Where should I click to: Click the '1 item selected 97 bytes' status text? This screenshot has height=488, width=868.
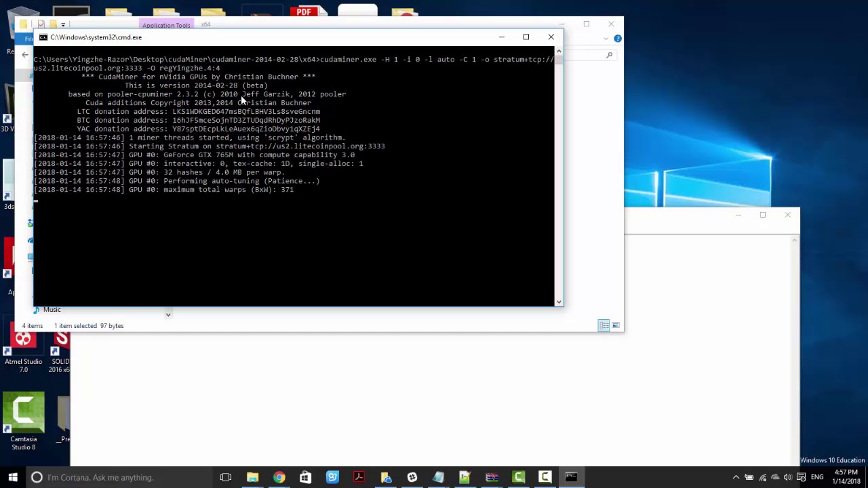pos(89,326)
